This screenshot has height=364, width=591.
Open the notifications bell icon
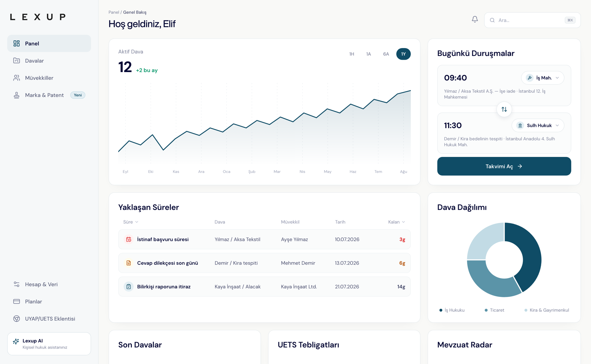click(x=475, y=19)
